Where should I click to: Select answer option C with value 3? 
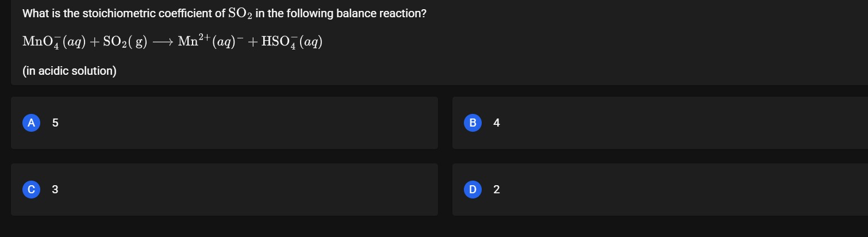click(x=224, y=189)
